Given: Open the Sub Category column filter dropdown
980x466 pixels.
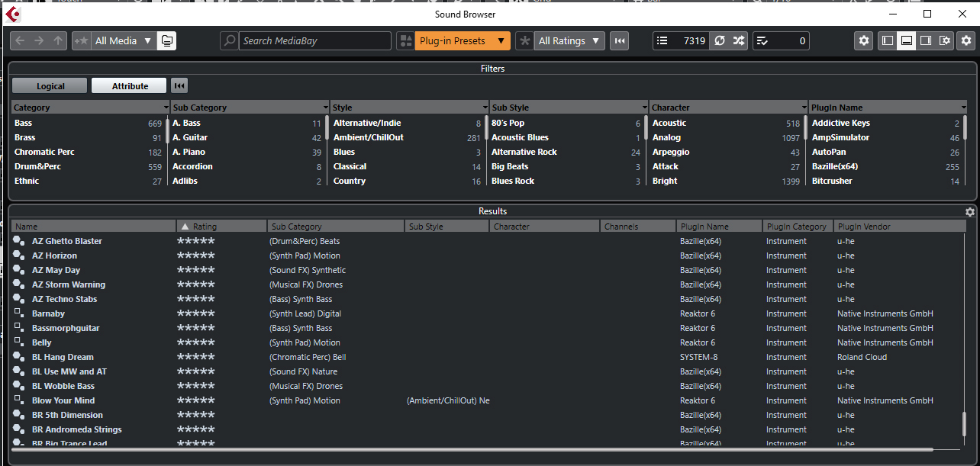Looking at the screenshot, I should 326,108.
